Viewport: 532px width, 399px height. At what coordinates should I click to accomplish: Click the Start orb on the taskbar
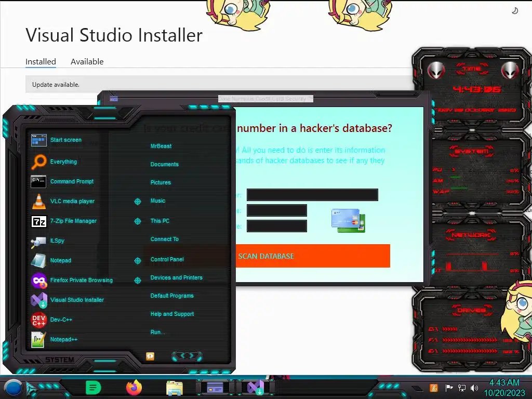coord(14,389)
